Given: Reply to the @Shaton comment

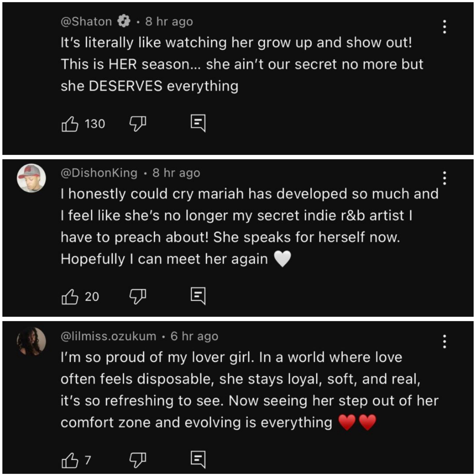Looking at the screenshot, I should (x=198, y=123).
